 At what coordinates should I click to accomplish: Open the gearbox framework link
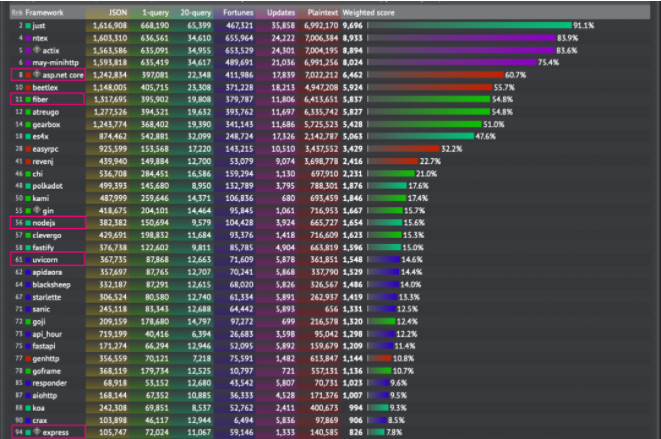click(x=46, y=124)
